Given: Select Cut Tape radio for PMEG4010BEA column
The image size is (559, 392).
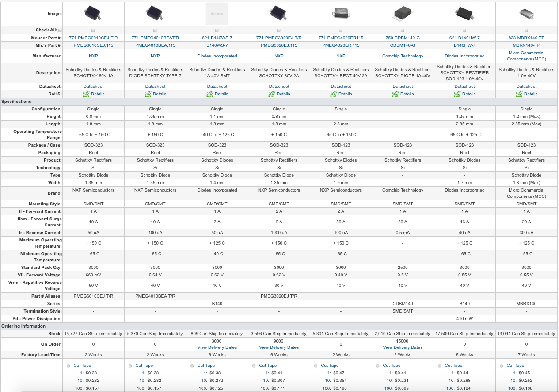Looking at the screenshot, I should pos(130,366).
